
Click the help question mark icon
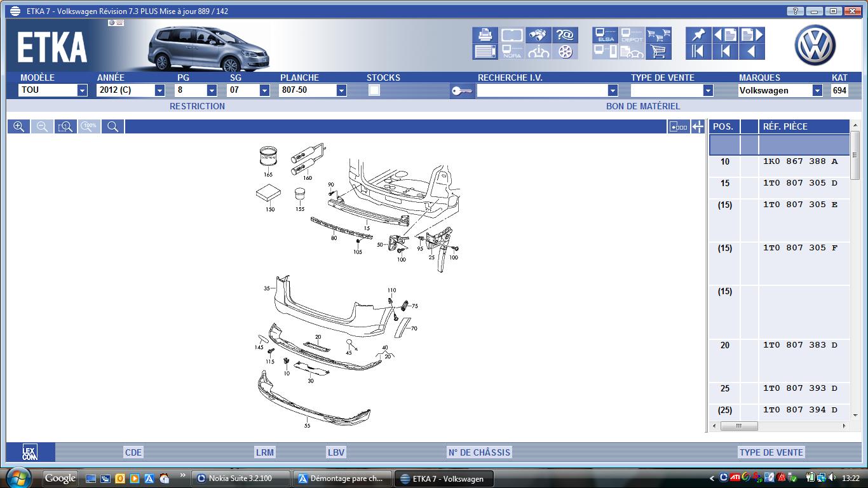click(564, 35)
